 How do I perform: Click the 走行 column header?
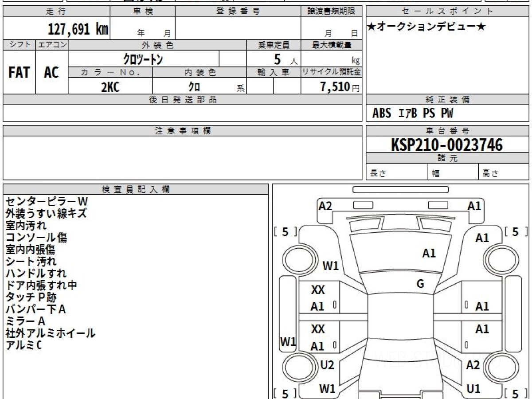[x=56, y=12]
